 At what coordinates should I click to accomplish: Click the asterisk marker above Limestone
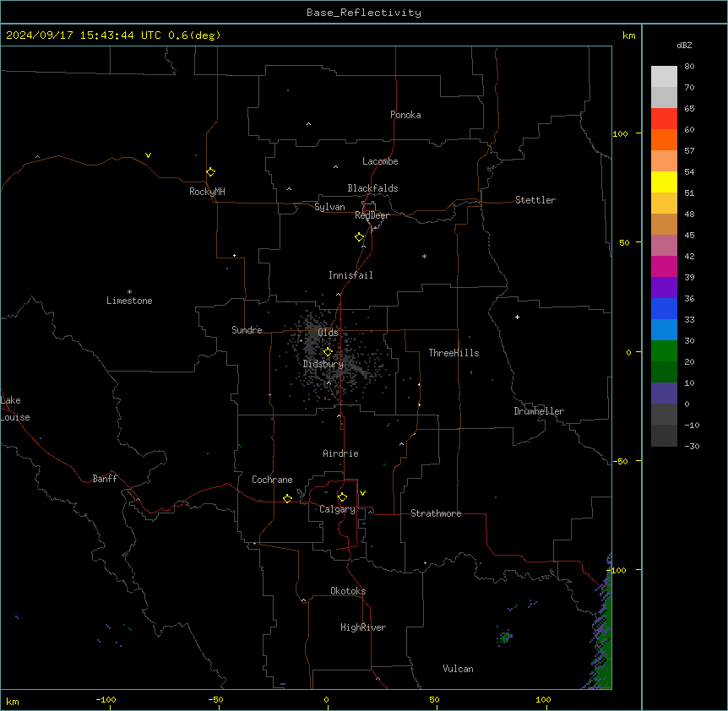(x=129, y=292)
